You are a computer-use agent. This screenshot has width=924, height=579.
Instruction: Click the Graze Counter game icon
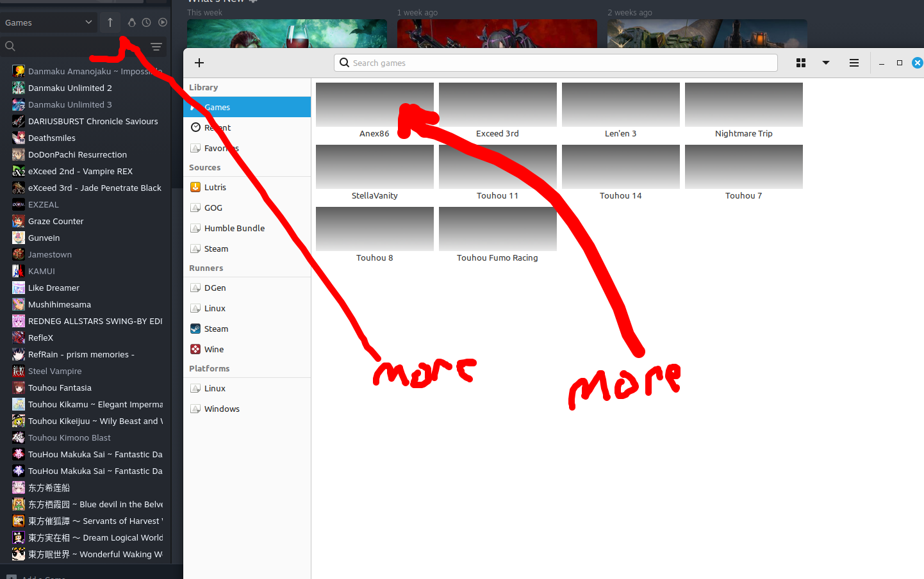[19, 221]
